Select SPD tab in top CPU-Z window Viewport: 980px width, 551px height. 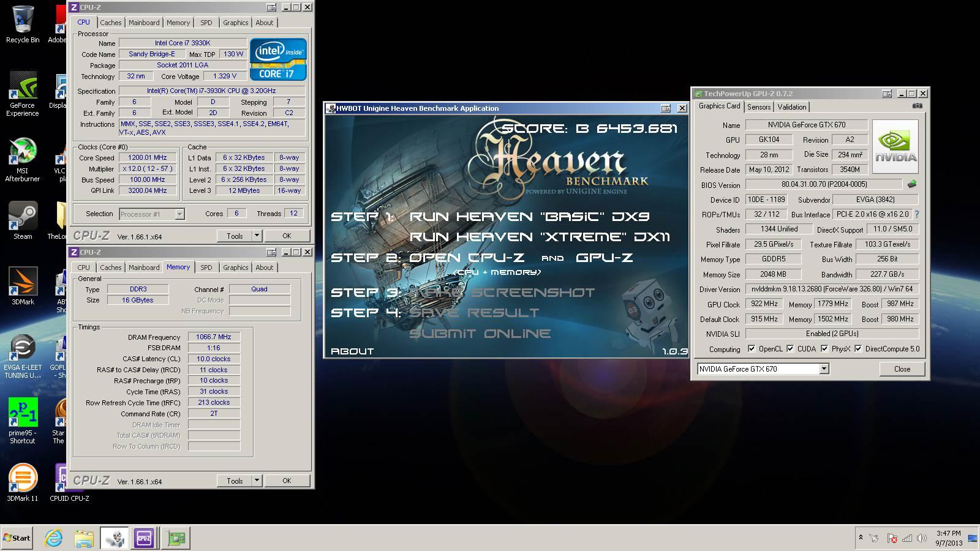[206, 23]
